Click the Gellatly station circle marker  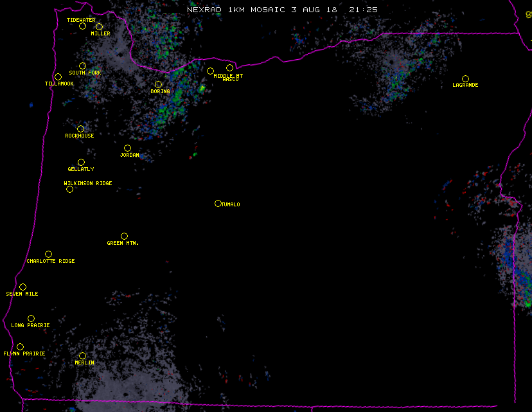click(x=81, y=163)
